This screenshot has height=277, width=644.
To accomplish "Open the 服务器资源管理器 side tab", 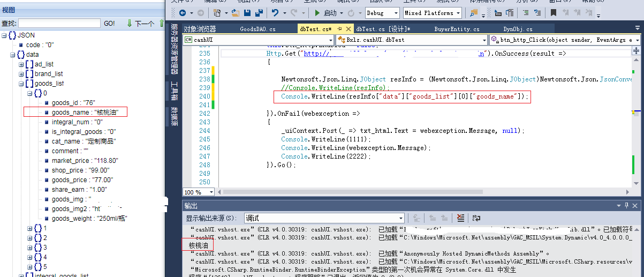I will click(175, 49).
